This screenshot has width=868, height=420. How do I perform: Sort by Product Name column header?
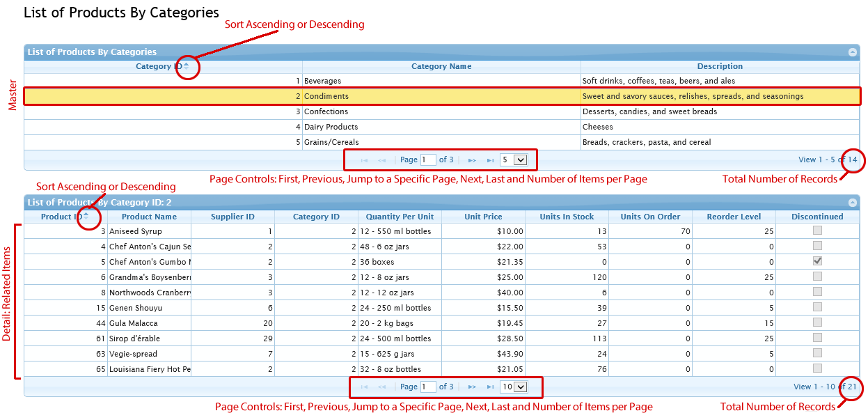click(x=149, y=217)
